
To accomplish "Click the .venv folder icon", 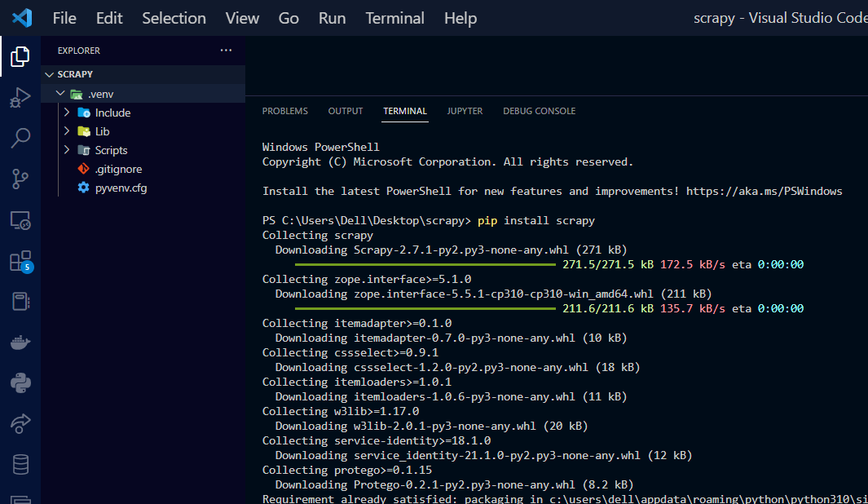I will tap(77, 94).
